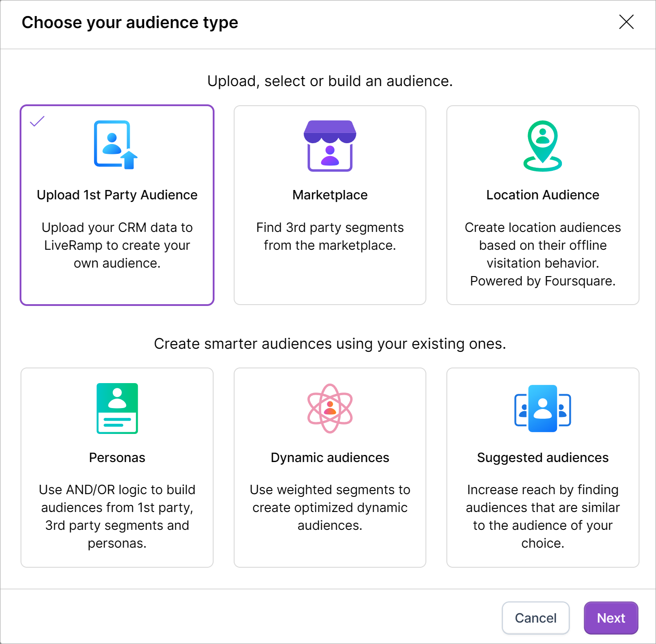Screen dimensions: 656x644
Task: Select the Suggested audiences people icon
Action: pos(542,409)
